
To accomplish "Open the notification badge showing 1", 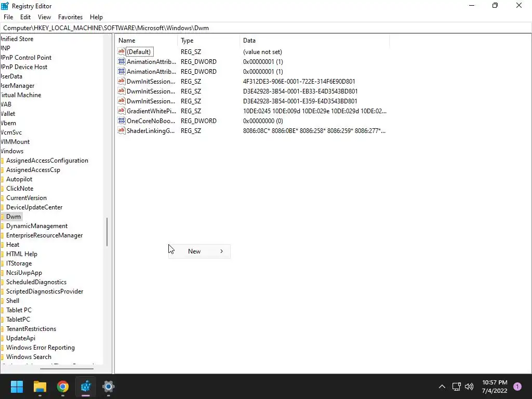I will pos(517,387).
